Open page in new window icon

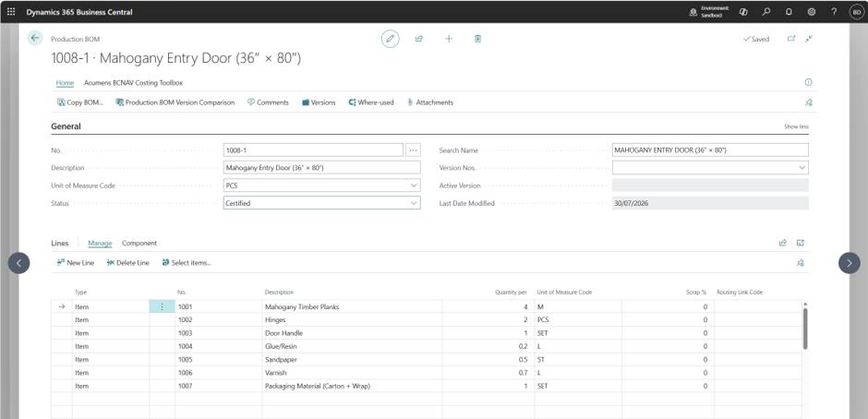(x=791, y=39)
